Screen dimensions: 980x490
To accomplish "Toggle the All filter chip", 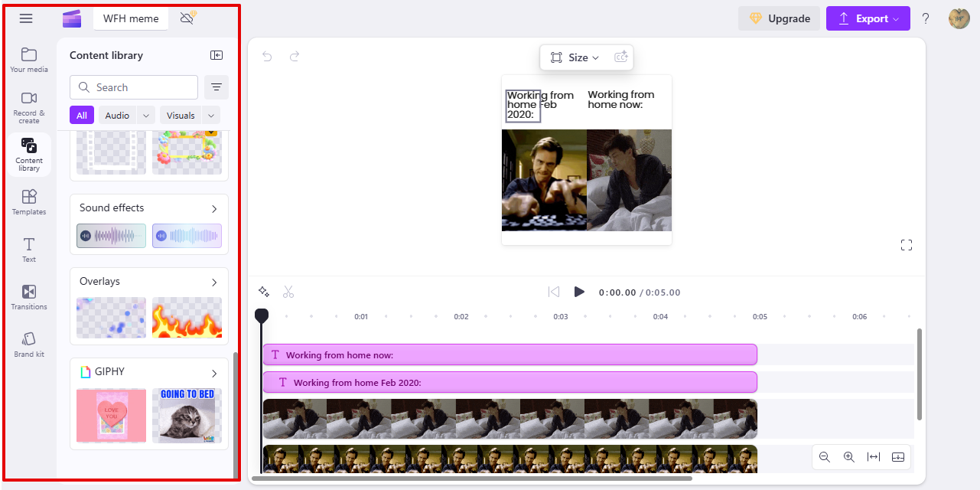I will (x=81, y=114).
